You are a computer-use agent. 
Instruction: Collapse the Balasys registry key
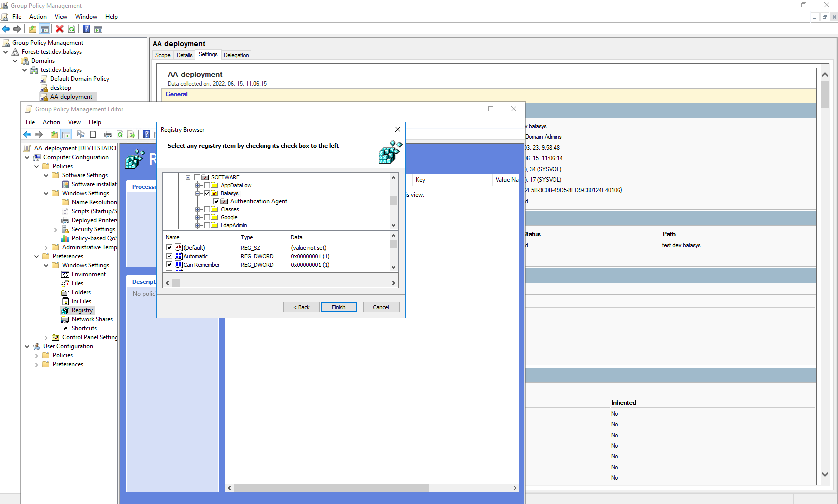coord(197,193)
